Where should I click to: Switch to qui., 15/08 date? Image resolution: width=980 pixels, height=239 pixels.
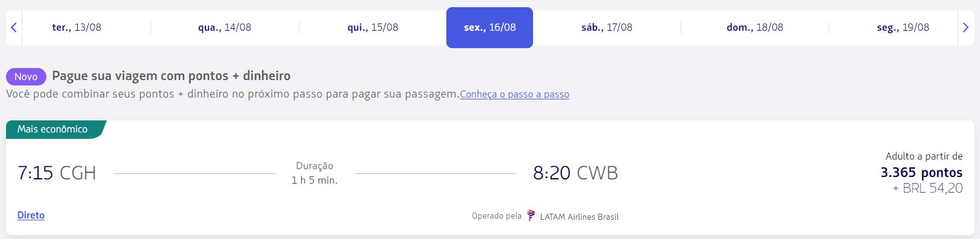point(373,27)
